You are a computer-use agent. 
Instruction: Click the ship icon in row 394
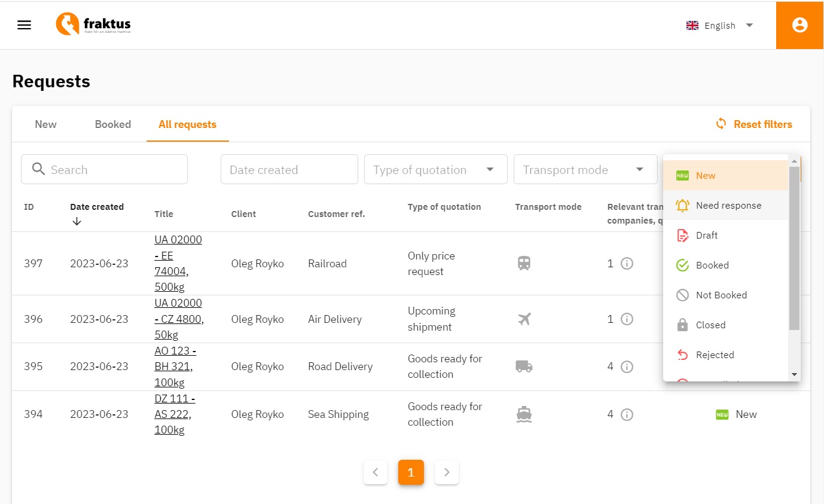524,414
